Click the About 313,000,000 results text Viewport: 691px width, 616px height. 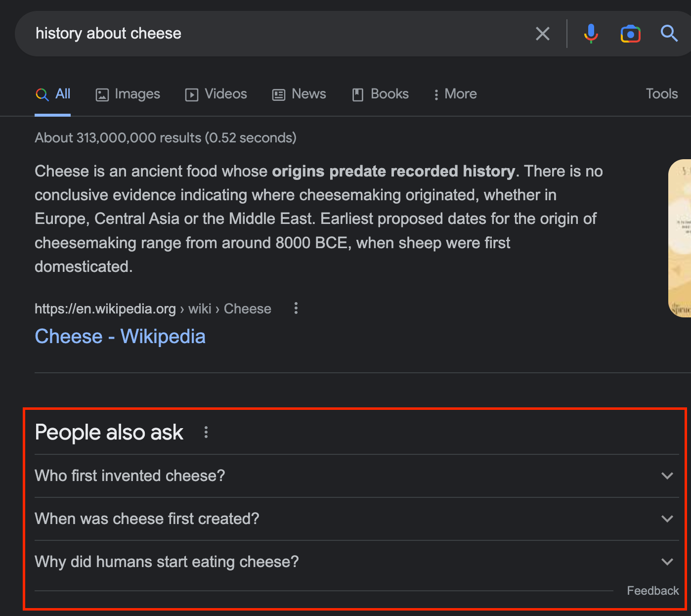[x=166, y=138]
